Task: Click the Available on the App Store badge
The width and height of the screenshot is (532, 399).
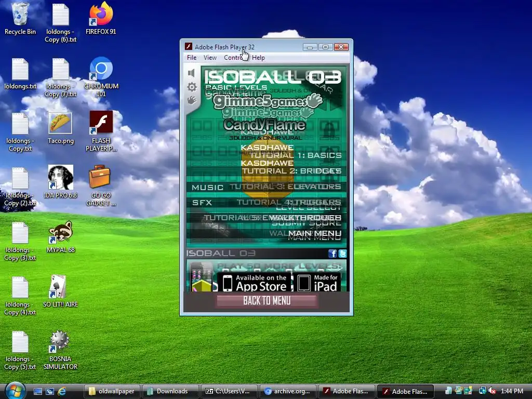Action: [255, 283]
